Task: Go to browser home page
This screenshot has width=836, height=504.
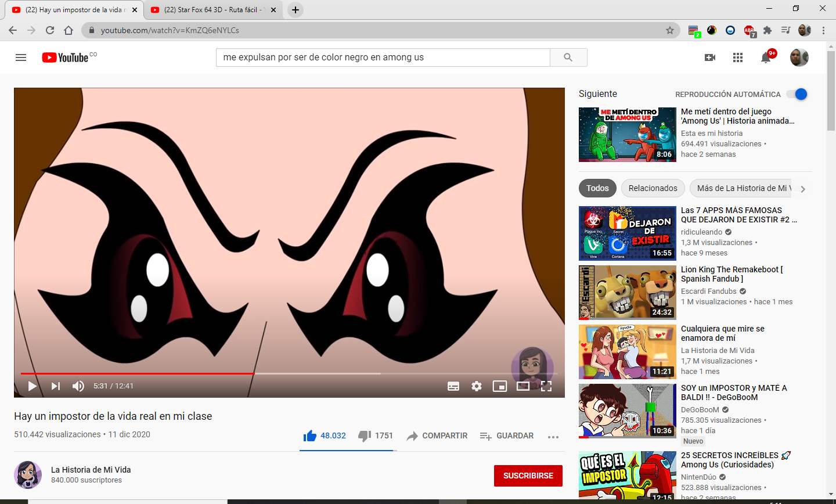Action: click(69, 30)
